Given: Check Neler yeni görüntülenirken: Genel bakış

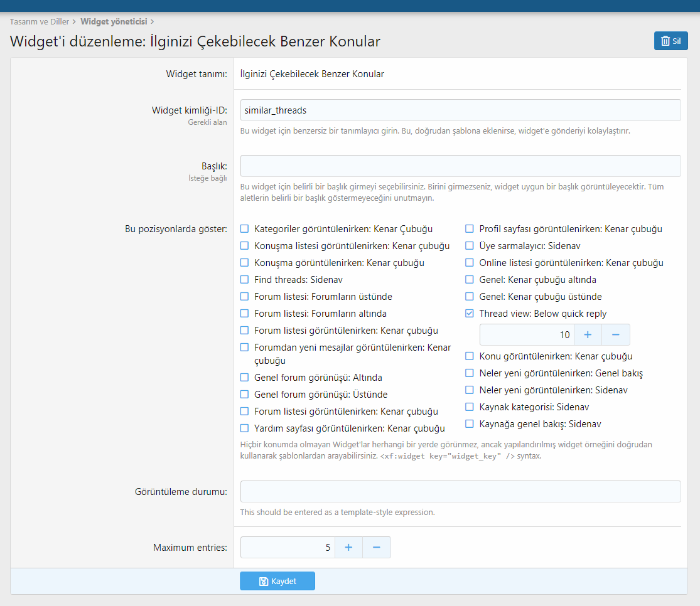Looking at the screenshot, I should click(470, 373).
